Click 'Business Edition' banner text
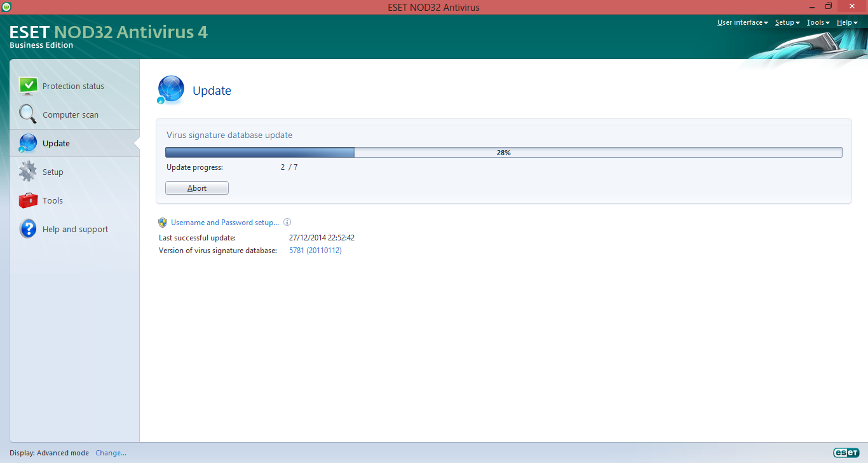Viewport: 868px width, 463px height. [41, 45]
